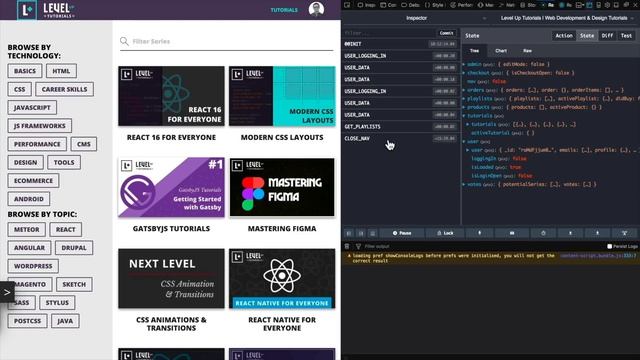Filter by the SKETCH topic
This screenshot has height=360, width=640.
click(74, 284)
